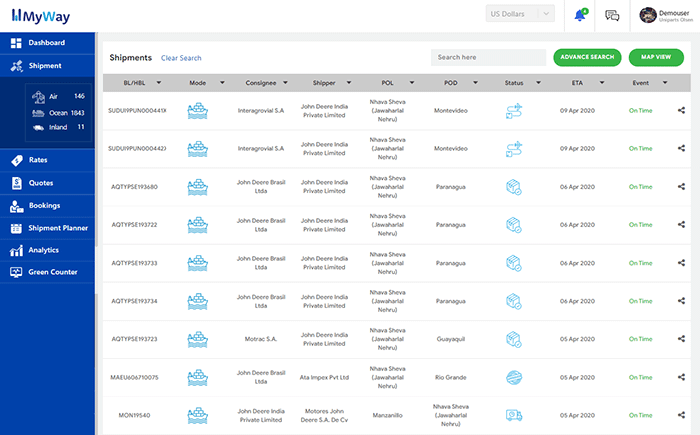Open the US Dollars currency dropdown
Screen dimensions: 700x435
(x=520, y=14)
